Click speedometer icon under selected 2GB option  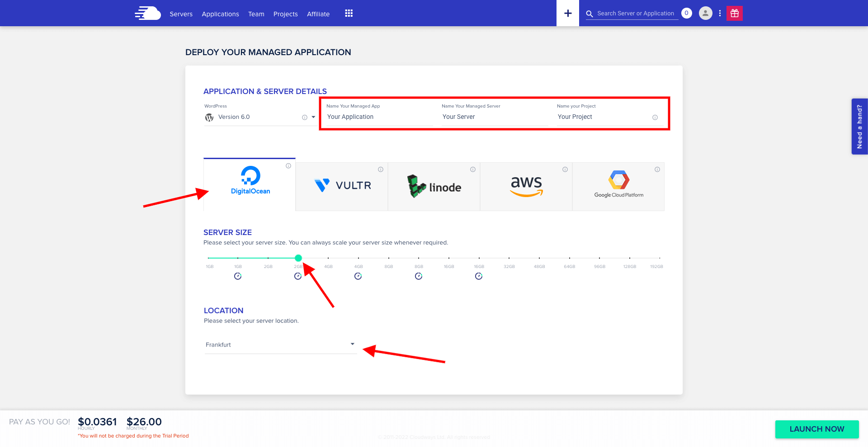coord(298,276)
